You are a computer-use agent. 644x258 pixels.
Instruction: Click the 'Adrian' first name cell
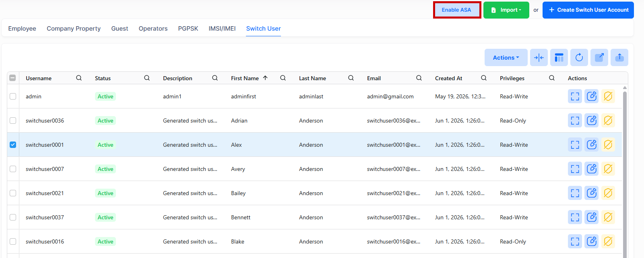click(x=239, y=121)
